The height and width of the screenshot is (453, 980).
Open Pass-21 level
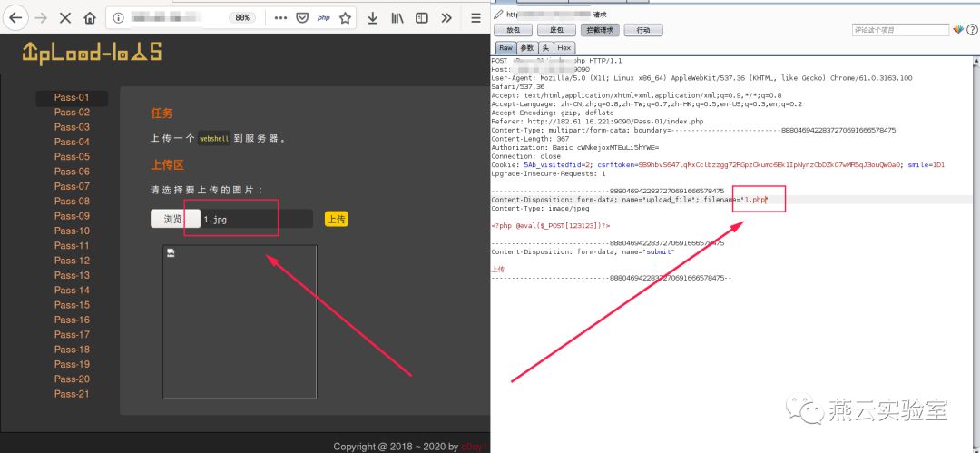point(72,394)
